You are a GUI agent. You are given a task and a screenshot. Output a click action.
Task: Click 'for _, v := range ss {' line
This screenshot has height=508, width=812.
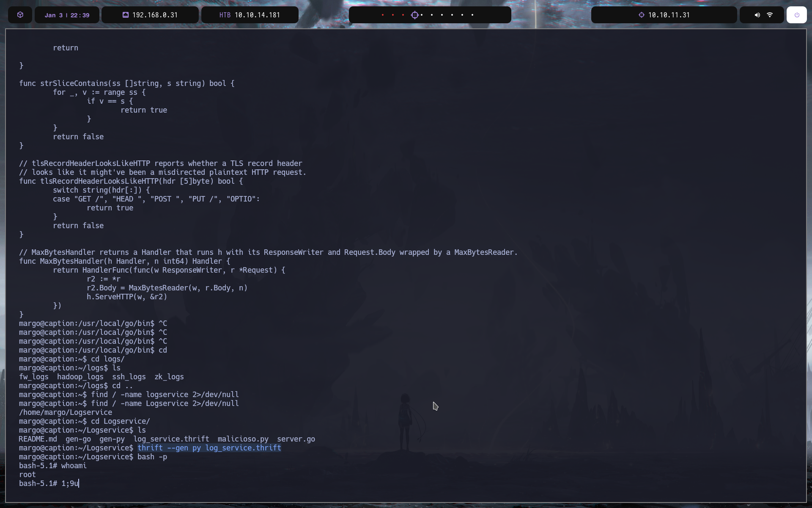tap(99, 92)
